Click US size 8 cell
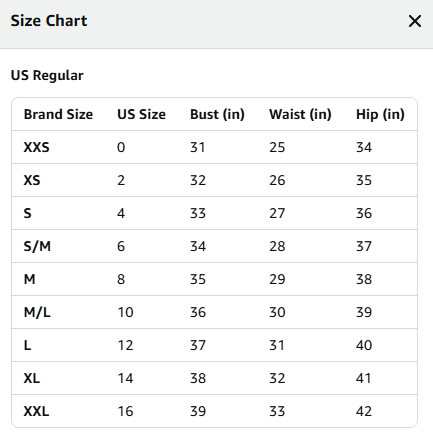 [121, 279]
